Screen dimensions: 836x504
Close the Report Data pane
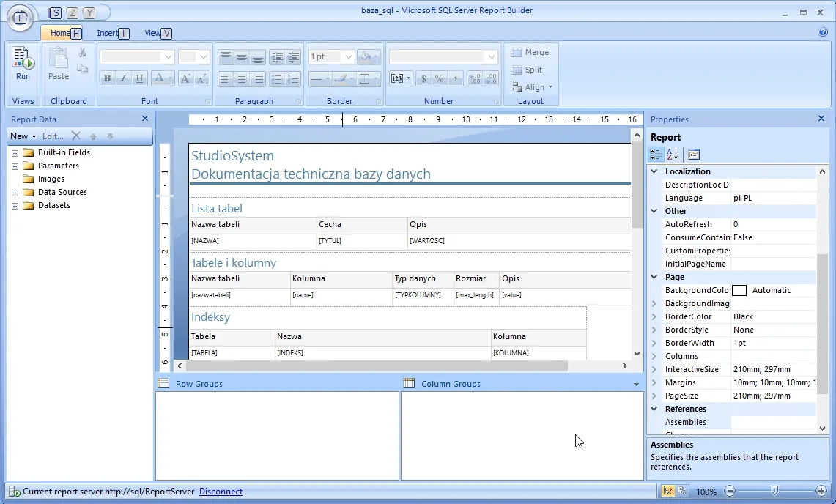click(145, 119)
